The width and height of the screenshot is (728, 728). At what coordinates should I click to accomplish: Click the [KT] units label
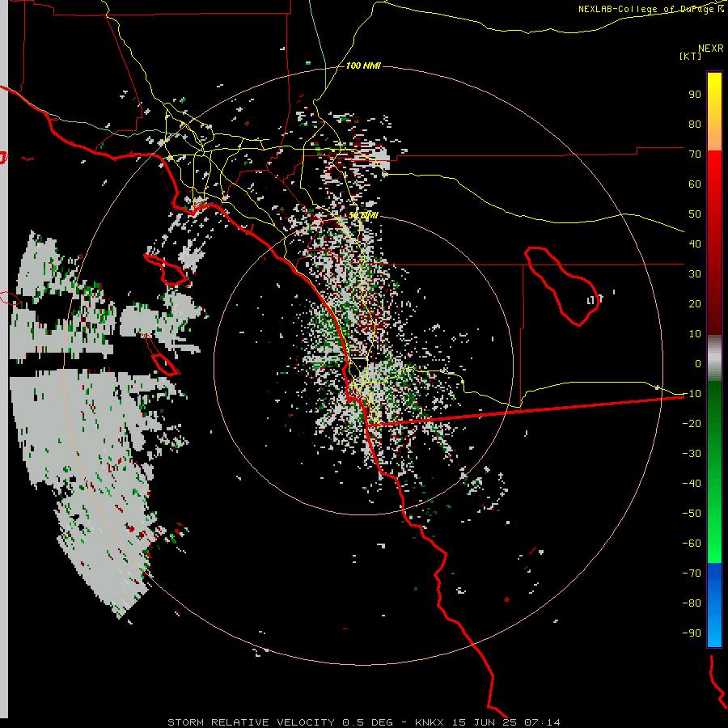[691, 56]
